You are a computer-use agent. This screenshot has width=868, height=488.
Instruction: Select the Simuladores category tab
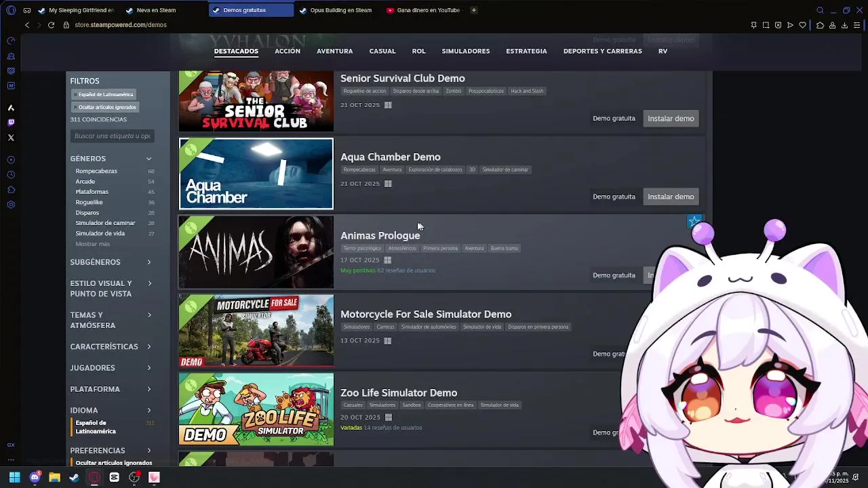(466, 52)
